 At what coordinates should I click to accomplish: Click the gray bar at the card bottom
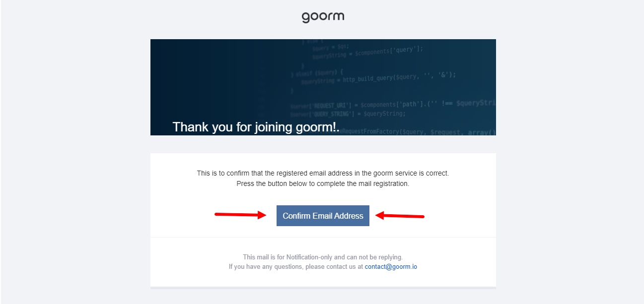(x=323, y=288)
